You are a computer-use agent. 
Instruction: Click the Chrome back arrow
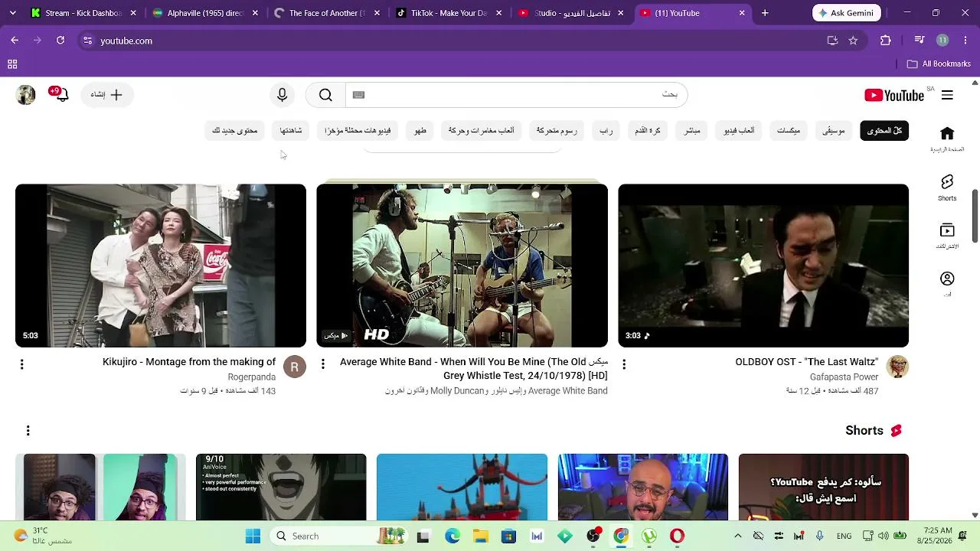15,41
